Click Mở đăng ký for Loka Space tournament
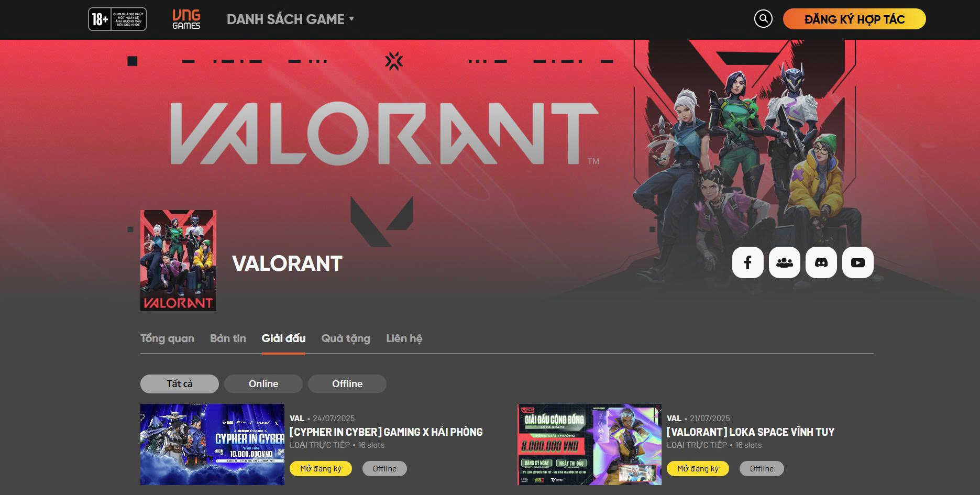The height and width of the screenshot is (495, 980). coord(698,469)
